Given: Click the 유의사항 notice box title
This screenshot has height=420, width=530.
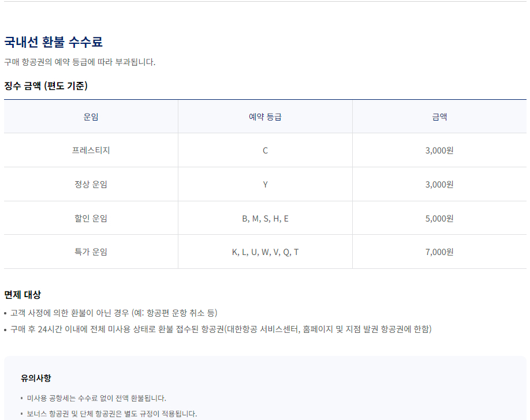Looking at the screenshot, I should click(37, 378).
